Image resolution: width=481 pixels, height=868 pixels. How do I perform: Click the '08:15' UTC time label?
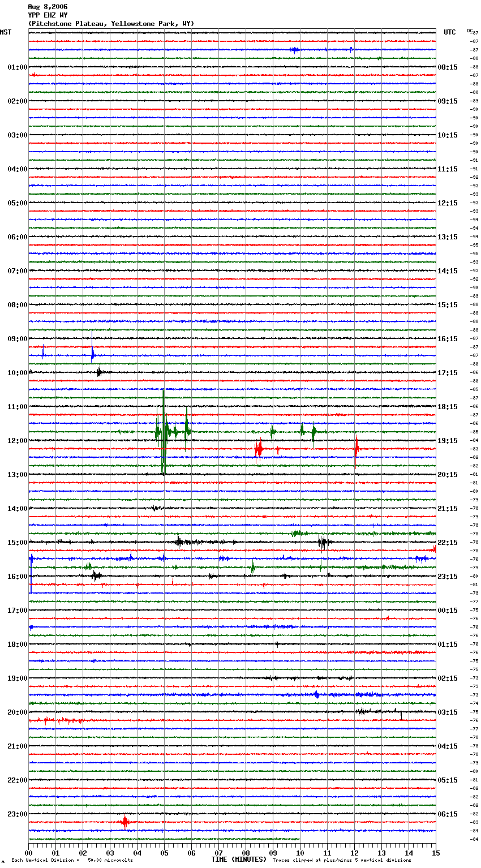[x=448, y=67]
